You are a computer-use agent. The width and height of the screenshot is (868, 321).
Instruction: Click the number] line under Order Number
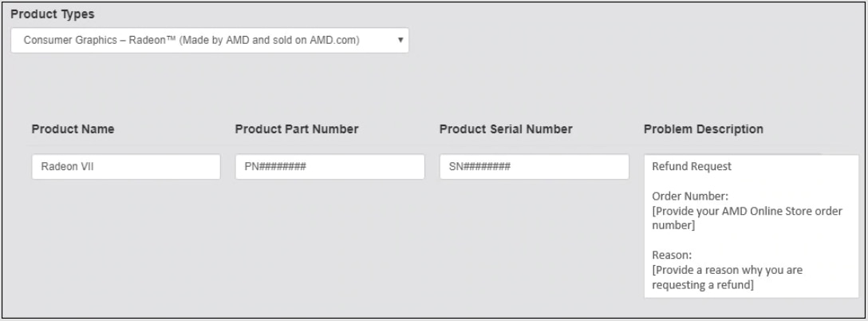coord(673,226)
